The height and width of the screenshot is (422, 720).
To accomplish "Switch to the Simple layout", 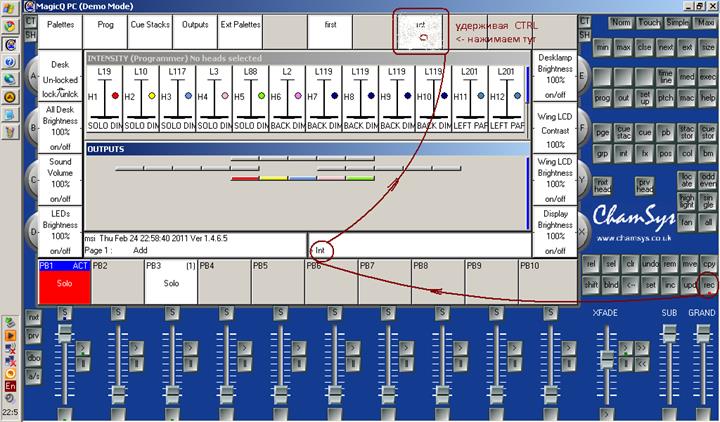I will click(678, 23).
